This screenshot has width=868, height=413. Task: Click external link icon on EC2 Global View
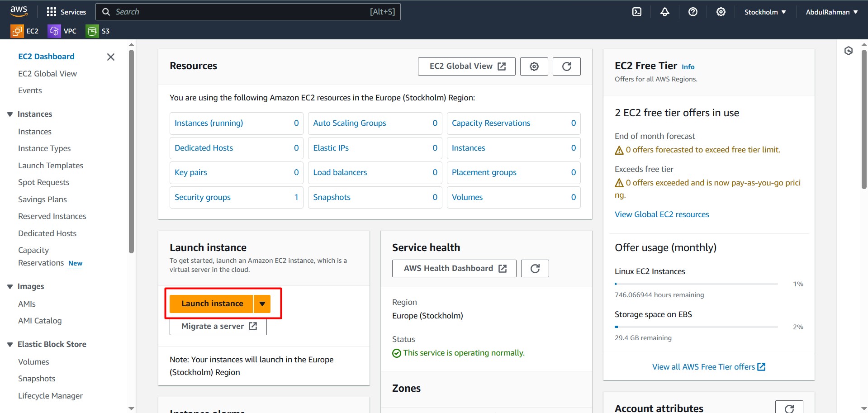502,66
